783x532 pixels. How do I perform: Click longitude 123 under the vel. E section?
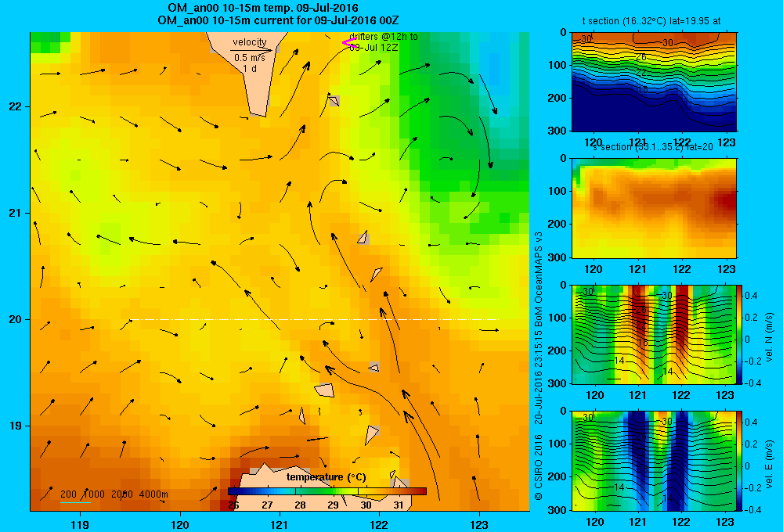726,522
